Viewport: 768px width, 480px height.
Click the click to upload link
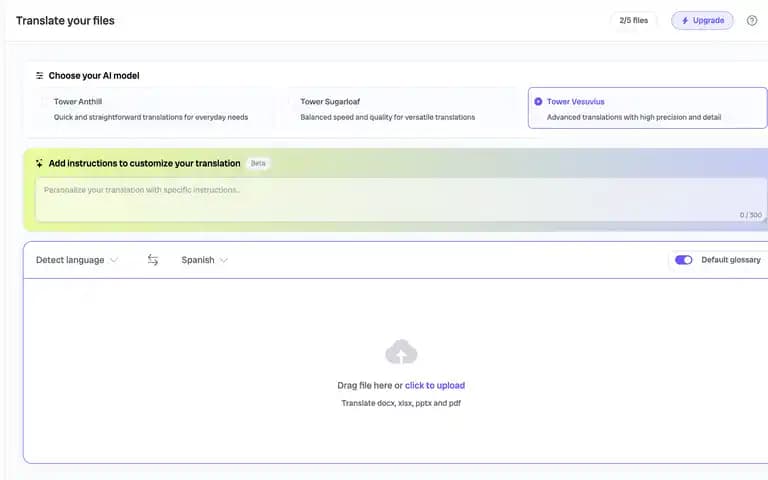(x=434, y=385)
